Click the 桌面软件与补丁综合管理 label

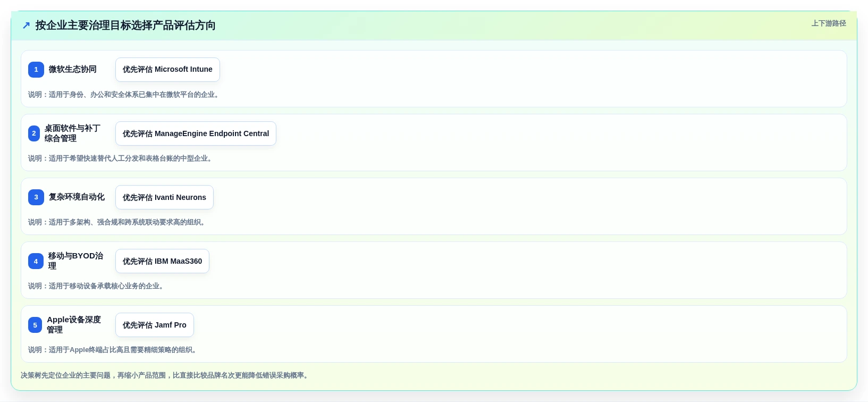tap(72, 133)
